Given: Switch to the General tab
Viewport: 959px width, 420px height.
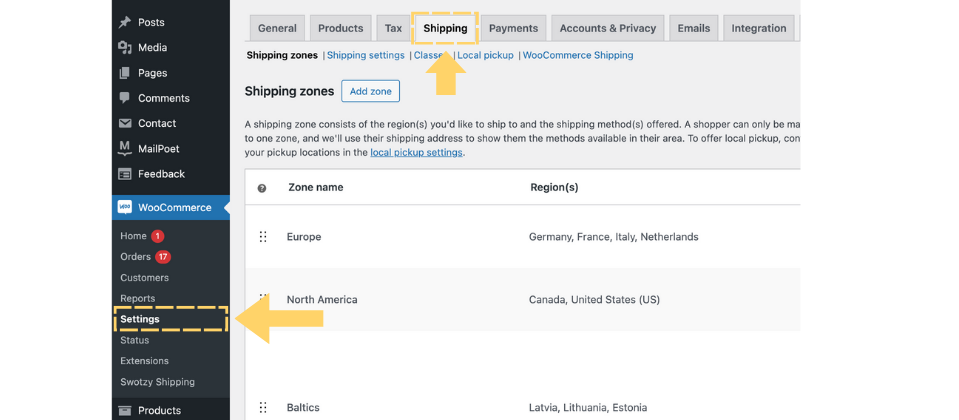Looking at the screenshot, I should click(x=277, y=28).
